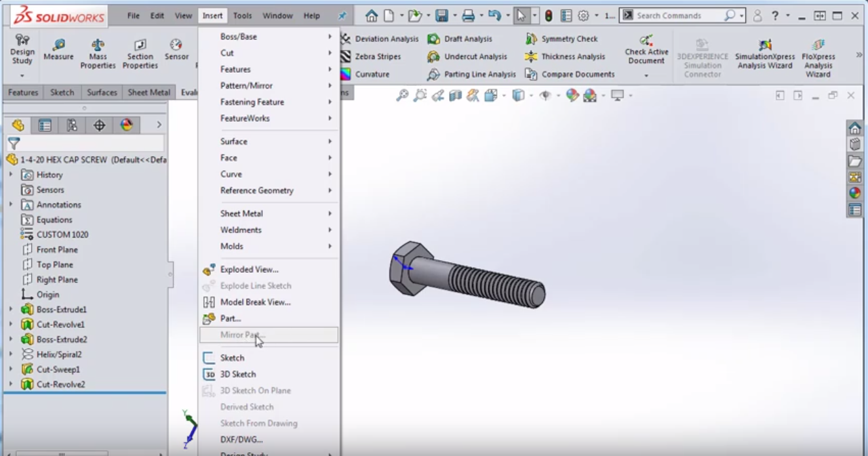Expand Helix/Spiral2 feature
868x456 pixels.
pos(10,354)
